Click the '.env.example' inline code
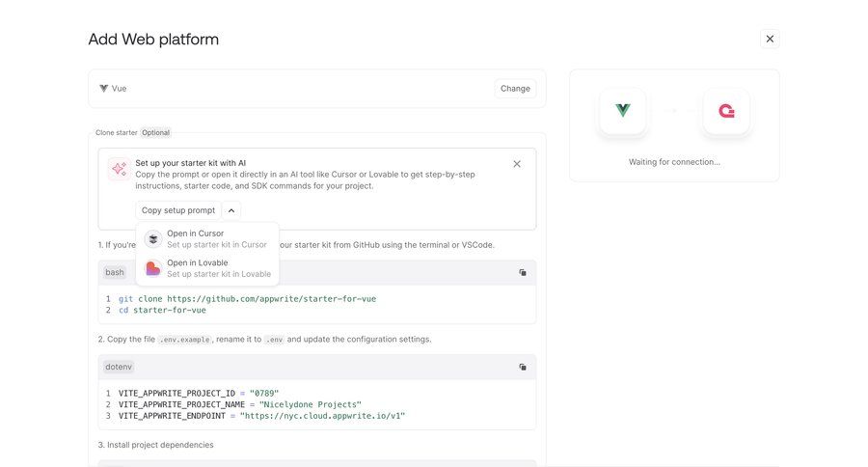868x467 pixels. coord(184,340)
